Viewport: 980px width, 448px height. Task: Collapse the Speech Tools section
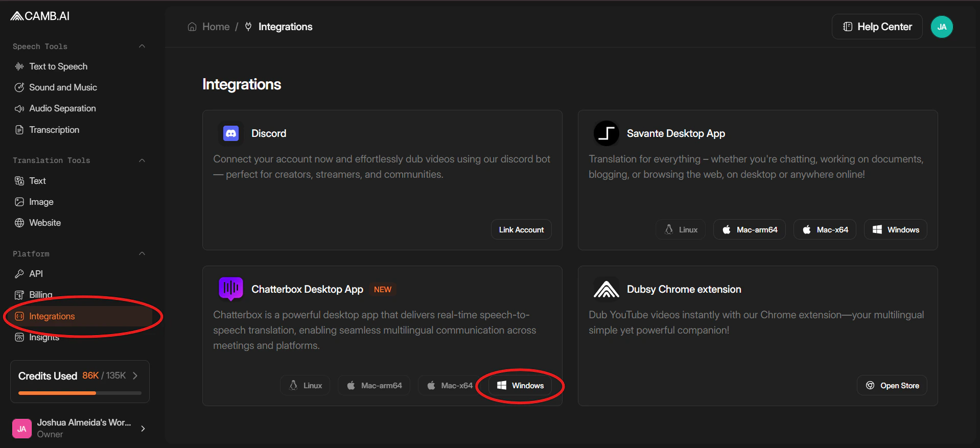[x=142, y=46]
